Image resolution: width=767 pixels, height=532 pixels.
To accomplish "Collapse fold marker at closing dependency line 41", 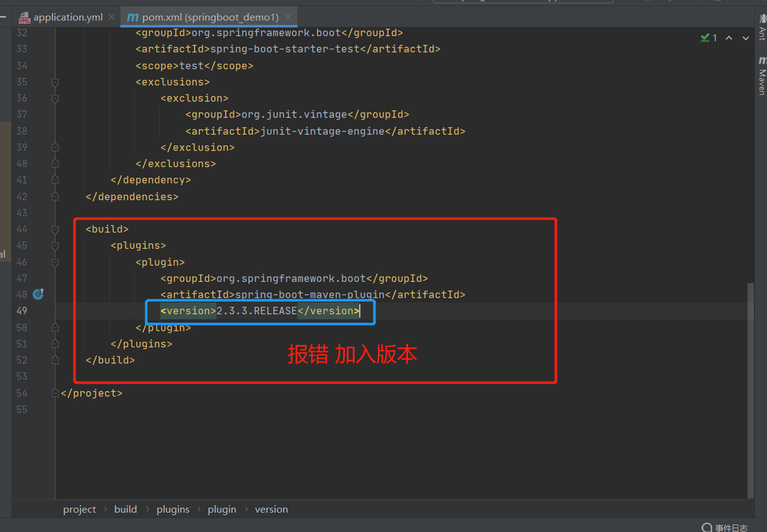I will coord(55,180).
